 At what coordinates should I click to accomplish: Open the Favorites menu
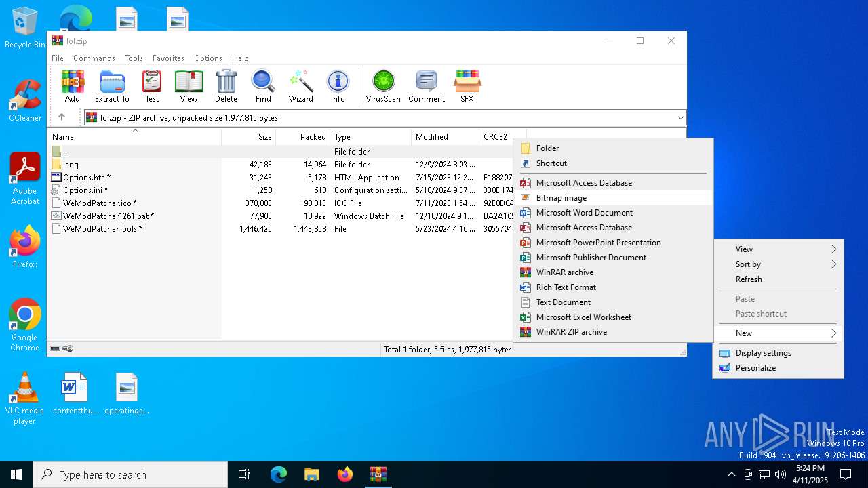pyautogui.click(x=168, y=58)
